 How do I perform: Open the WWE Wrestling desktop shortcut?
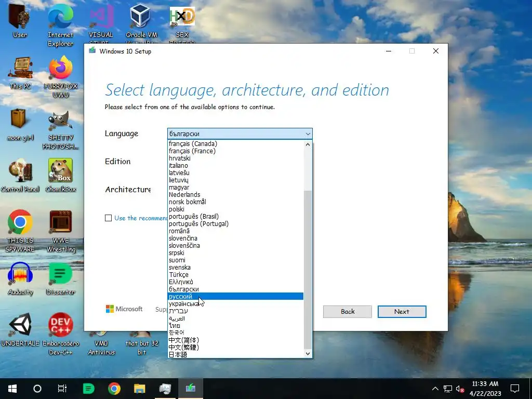tap(60, 231)
